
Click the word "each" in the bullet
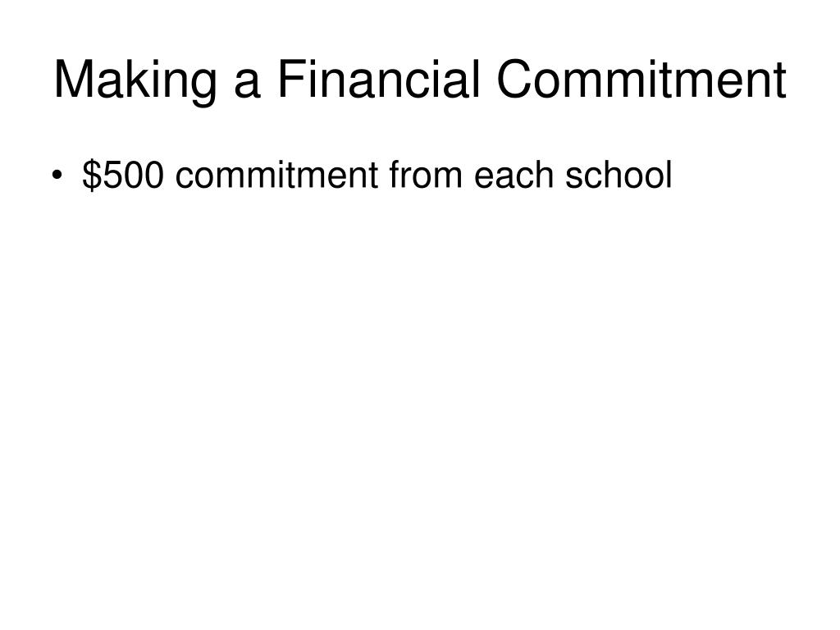pos(514,174)
